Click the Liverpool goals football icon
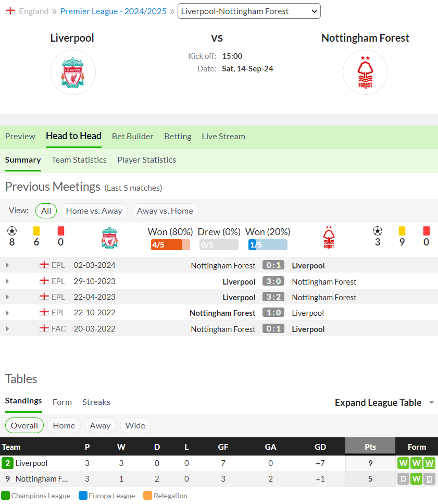This screenshot has width=438, height=504. pyautogui.click(x=12, y=231)
